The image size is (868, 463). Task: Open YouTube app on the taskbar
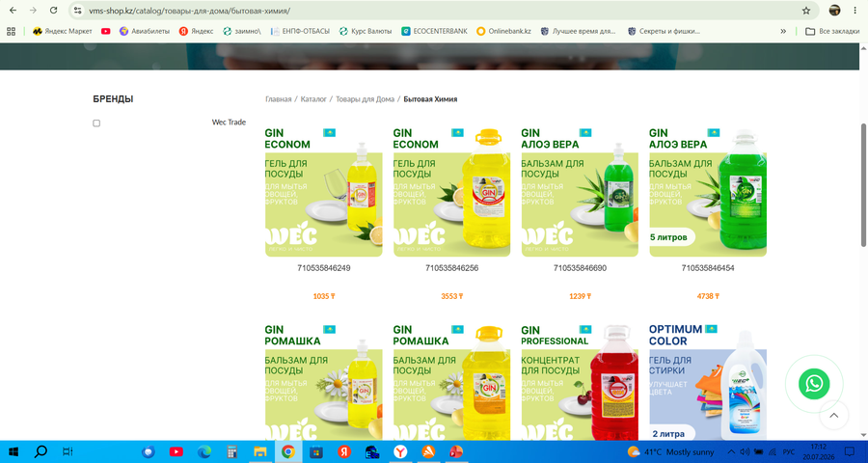176,451
